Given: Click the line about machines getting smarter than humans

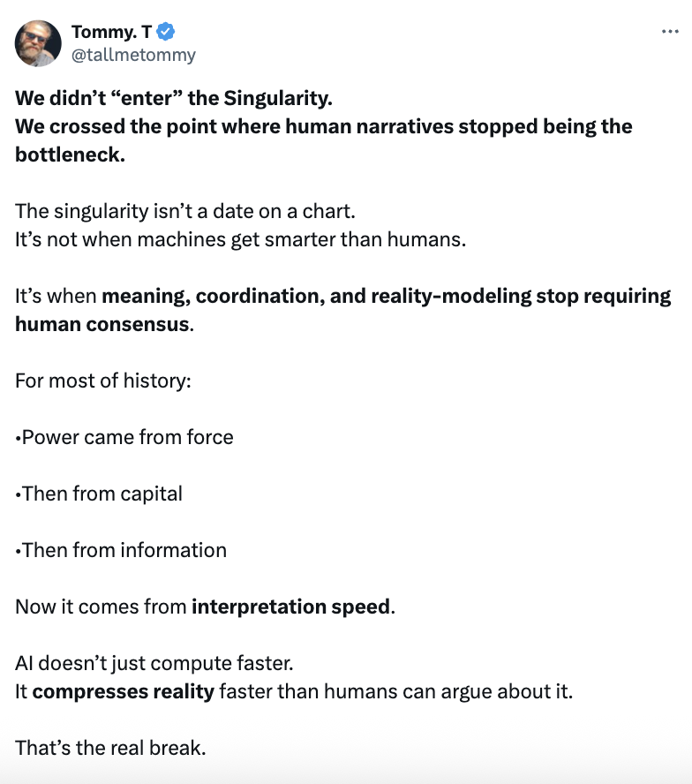Looking at the screenshot, I should point(240,240).
